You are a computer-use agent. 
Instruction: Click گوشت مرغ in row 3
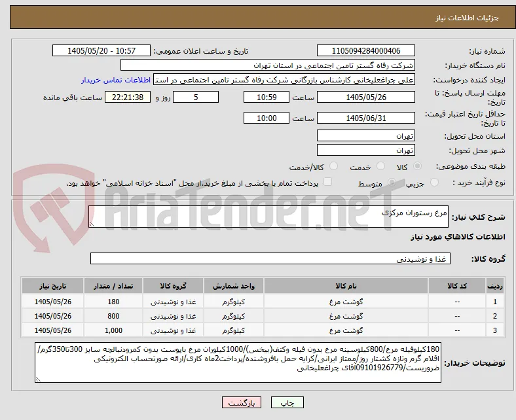click(346, 330)
